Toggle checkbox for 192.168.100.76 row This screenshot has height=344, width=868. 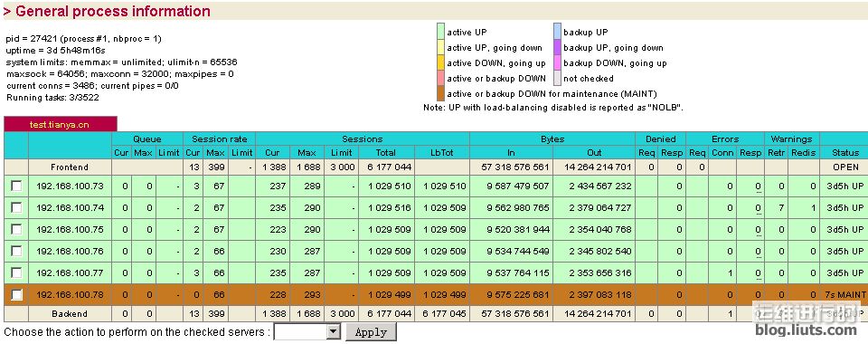[16, 251]
